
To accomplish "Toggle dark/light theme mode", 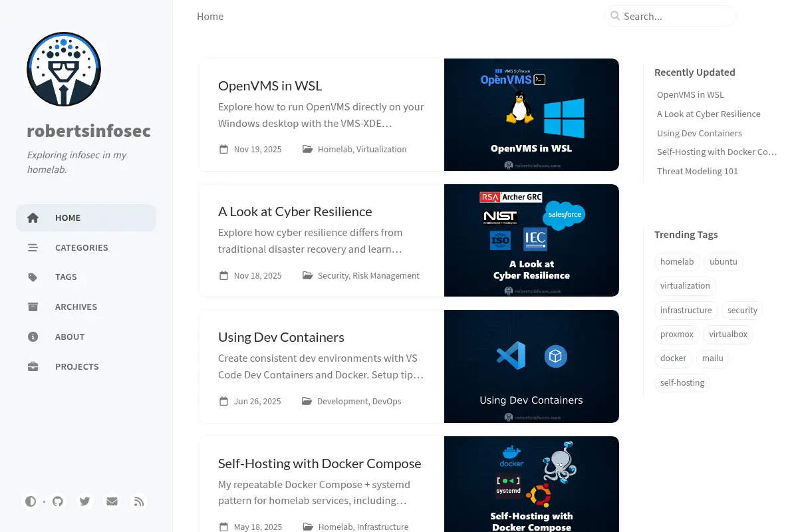I will click(x=31, y=501).
